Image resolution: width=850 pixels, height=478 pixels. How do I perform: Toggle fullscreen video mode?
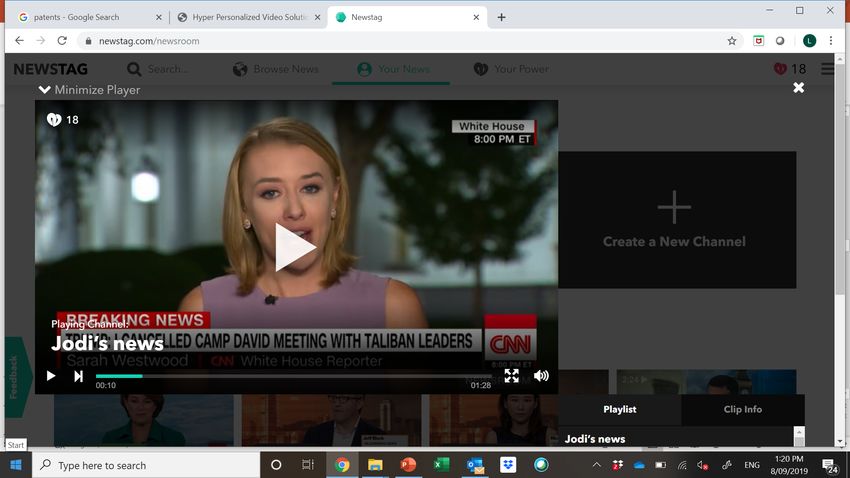pos(511,376)
